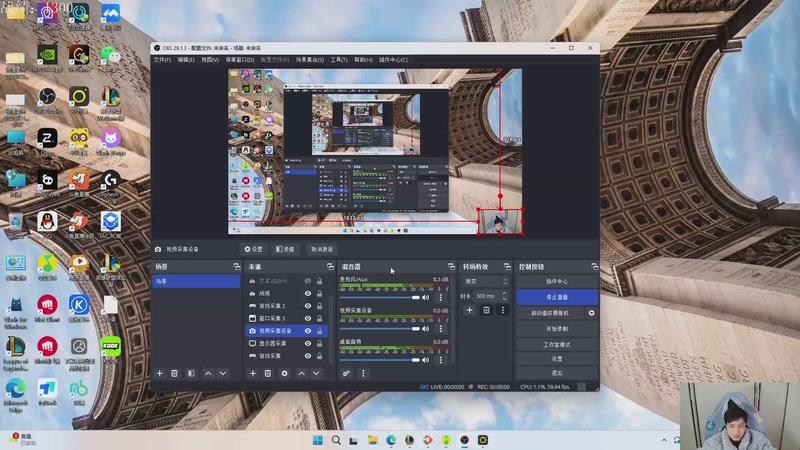The image size is (800, 450).
Task: Open the 文件(F) menu
Action: (x=162, y=60)
